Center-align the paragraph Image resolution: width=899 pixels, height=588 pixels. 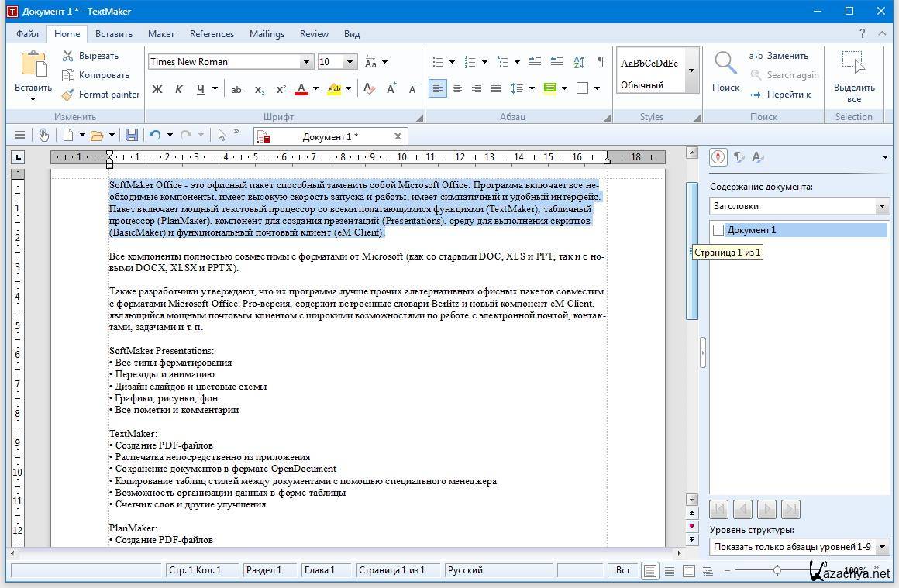[457, 88]
